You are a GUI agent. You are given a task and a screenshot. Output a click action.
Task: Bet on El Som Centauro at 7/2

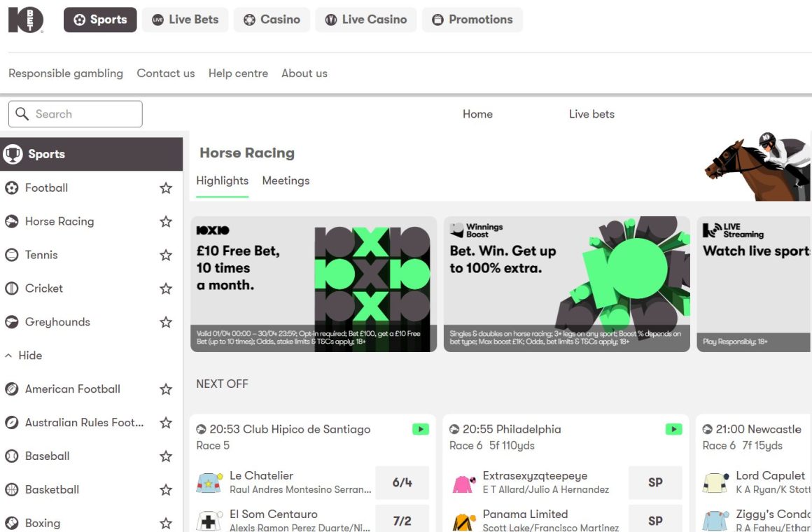click(x=402, y=519)
